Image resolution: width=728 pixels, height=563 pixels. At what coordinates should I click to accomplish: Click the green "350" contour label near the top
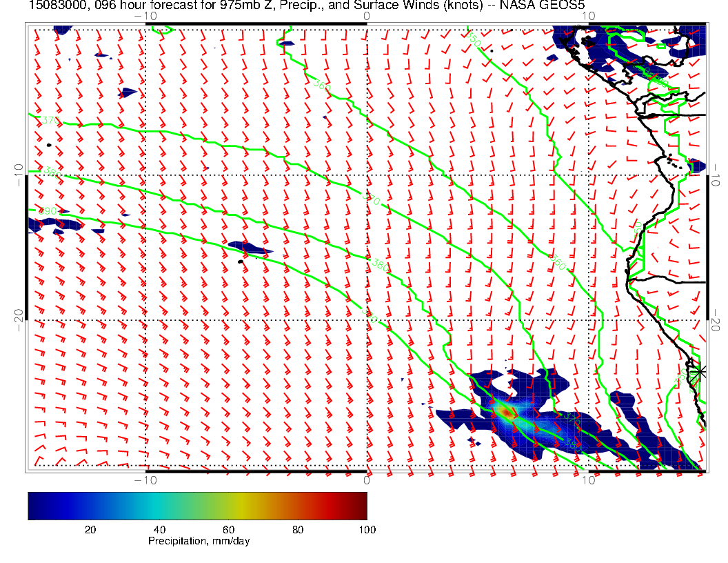click(473, 39)
